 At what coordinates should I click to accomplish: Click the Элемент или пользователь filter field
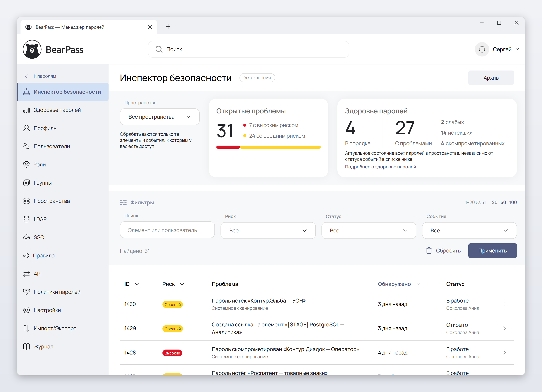pyautogui.click(x=167, y=230)
